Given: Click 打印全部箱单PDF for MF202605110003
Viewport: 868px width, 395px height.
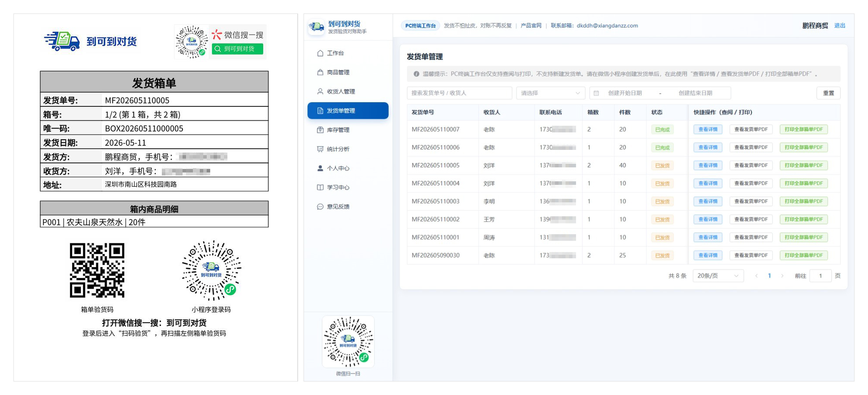Looking at the screenshot, I should [804, 202].
